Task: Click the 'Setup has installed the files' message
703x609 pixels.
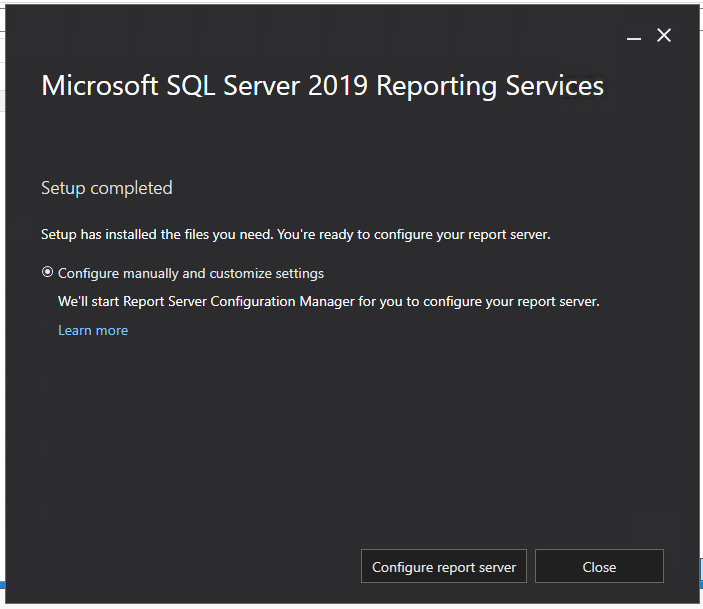Action: coord(156,235)
